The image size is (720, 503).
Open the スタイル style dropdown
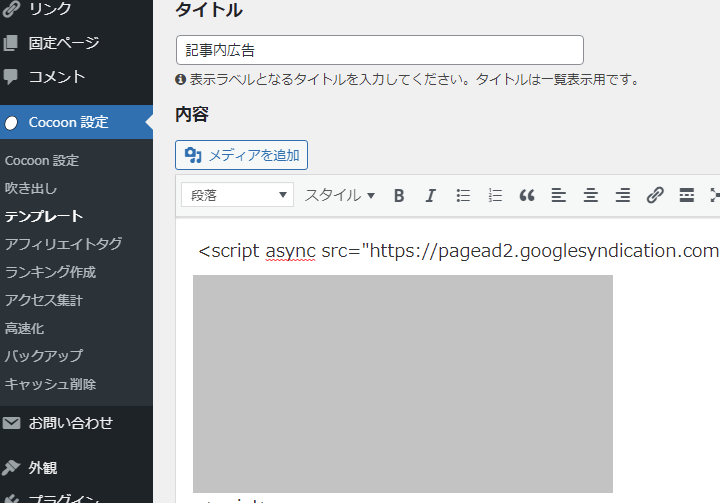pos(340,195)
